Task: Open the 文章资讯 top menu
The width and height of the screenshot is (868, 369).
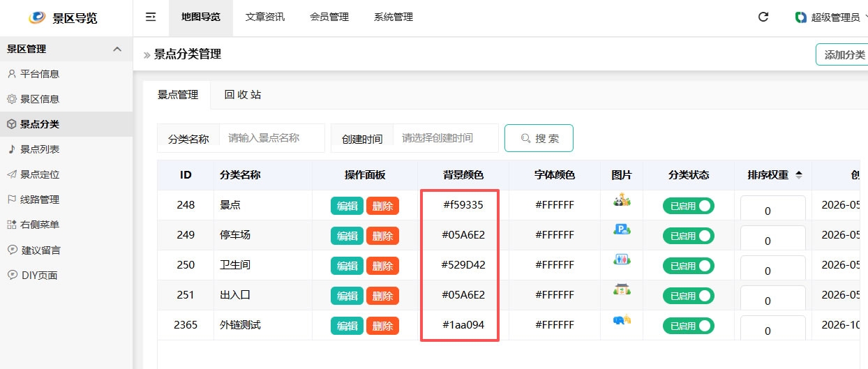Action: pyautogui.click(x=265, y=17)
